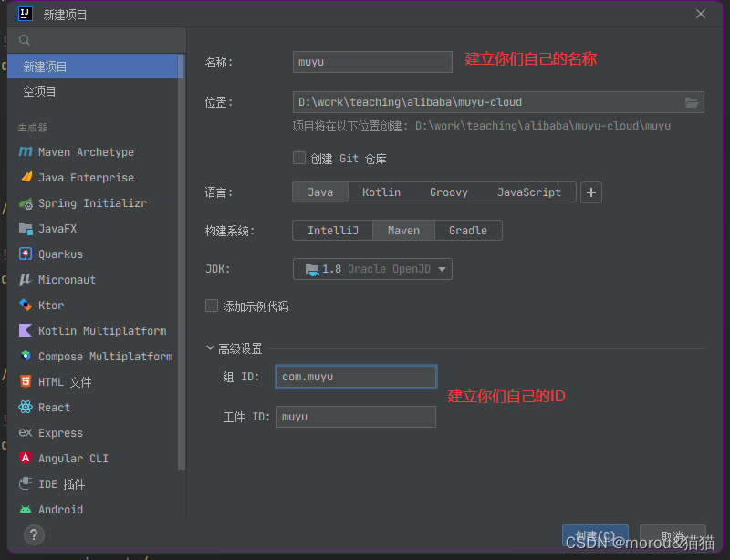The height and width of the screenshot is (560, 730).
Task: Collapse the 高级设置 section
Action: pos(210,348)
